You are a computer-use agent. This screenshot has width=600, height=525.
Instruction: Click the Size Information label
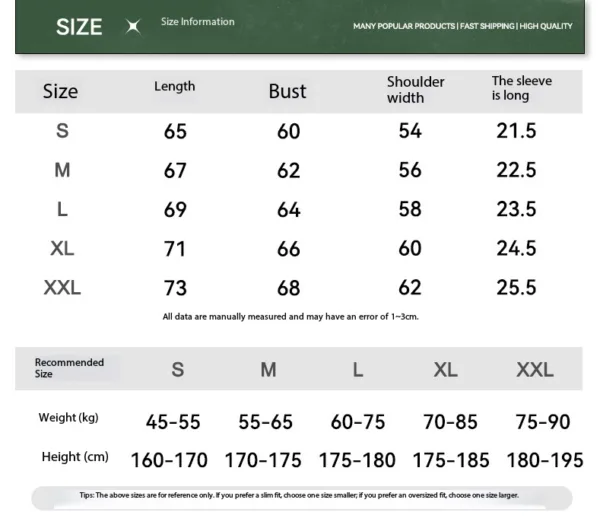tap(198, 22)
